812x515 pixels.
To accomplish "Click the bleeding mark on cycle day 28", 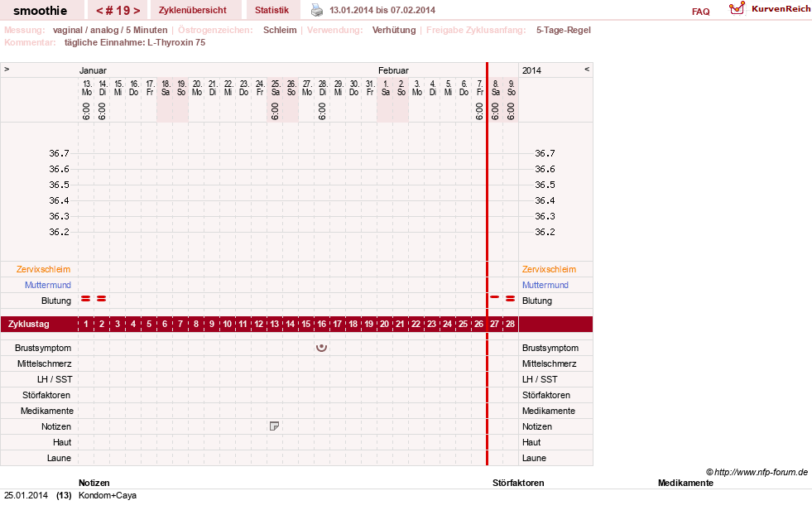I will 510,298.
